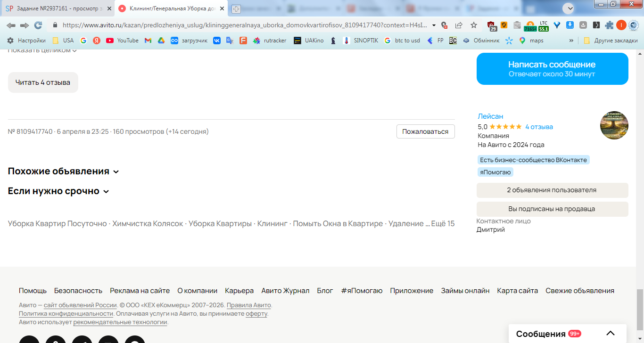Open the Уборка Квартир Посуточно tag
This screenshot has width=644, height=343.
point(58,224)
